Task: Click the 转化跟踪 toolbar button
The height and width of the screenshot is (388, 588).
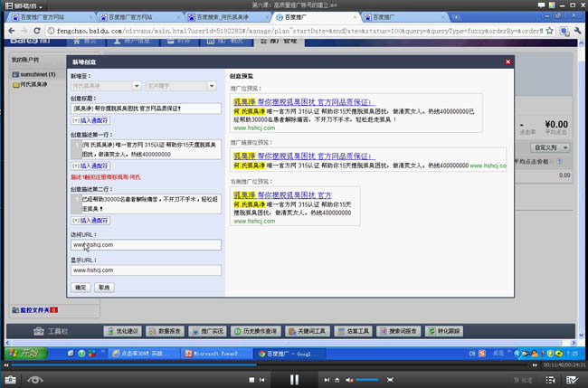Action: point(444,331)
